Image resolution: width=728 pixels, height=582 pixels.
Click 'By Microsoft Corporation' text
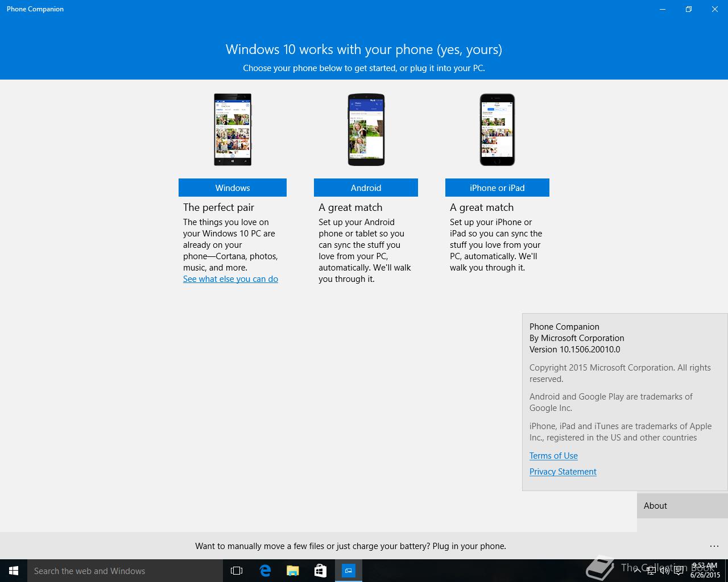(577, 338)
